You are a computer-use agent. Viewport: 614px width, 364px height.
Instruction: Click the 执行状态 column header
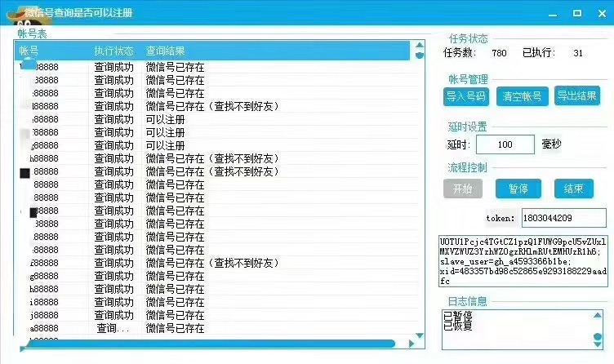pos(113,51)
